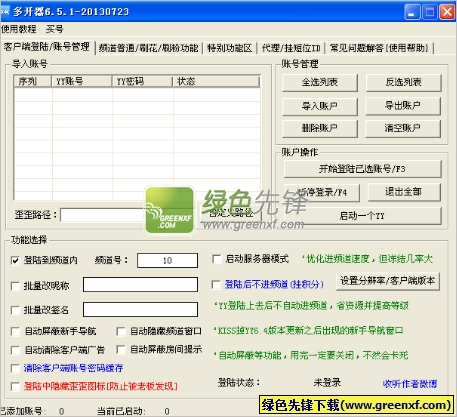Viewport: 457px width, 417px height.
Task: Uncheck the 登陆到频道内 checkbox
Action: (15, 260)
